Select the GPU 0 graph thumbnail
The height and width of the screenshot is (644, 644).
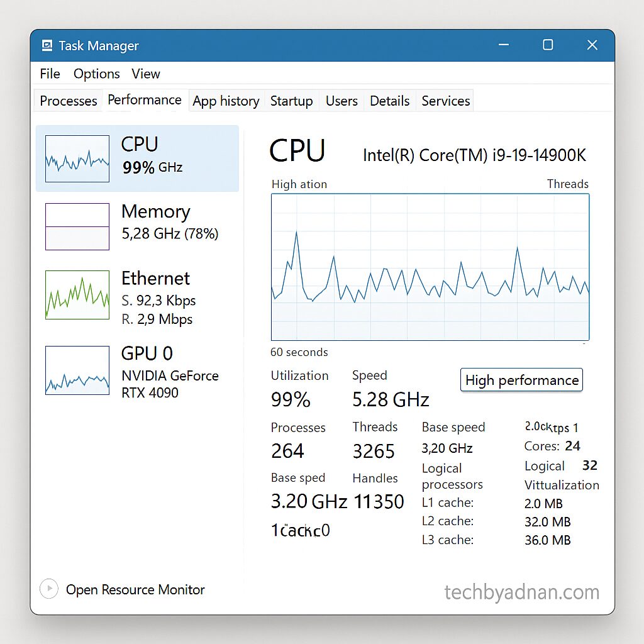click(x=76, y=370)
